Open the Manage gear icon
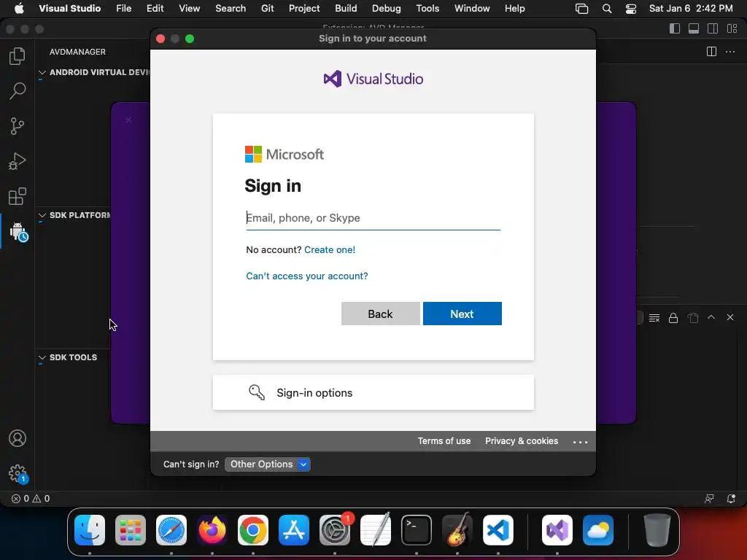The image size is (747, 560). pyautogui.click(x=18, y=474)
